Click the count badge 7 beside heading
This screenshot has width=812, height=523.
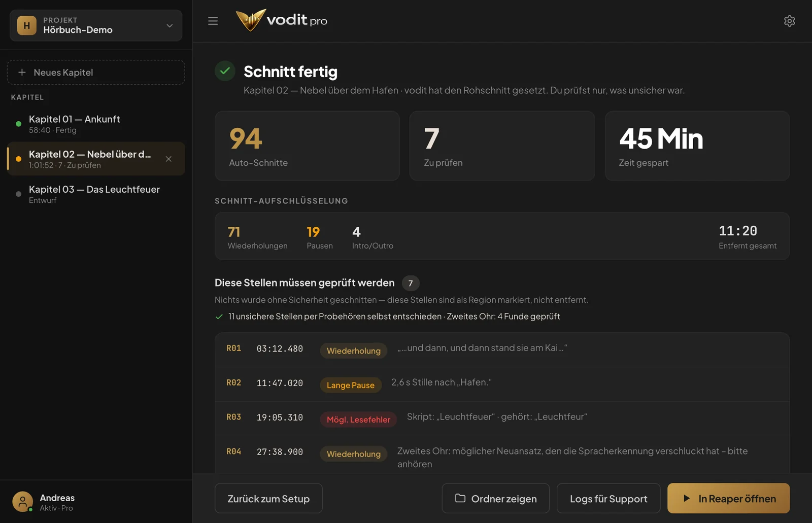coord(411,283)
